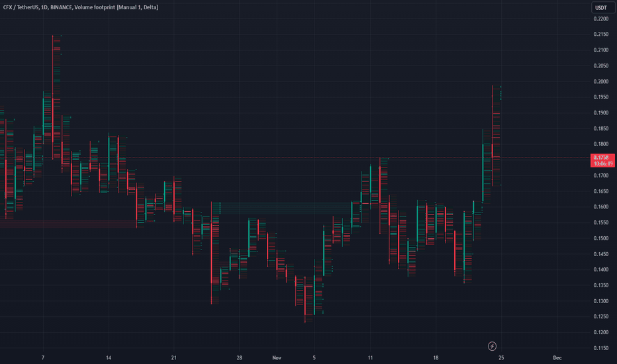This screenshot has width=617, height=364.
Task: Click the 0.1650 price axis label
Action: point(601,191)
